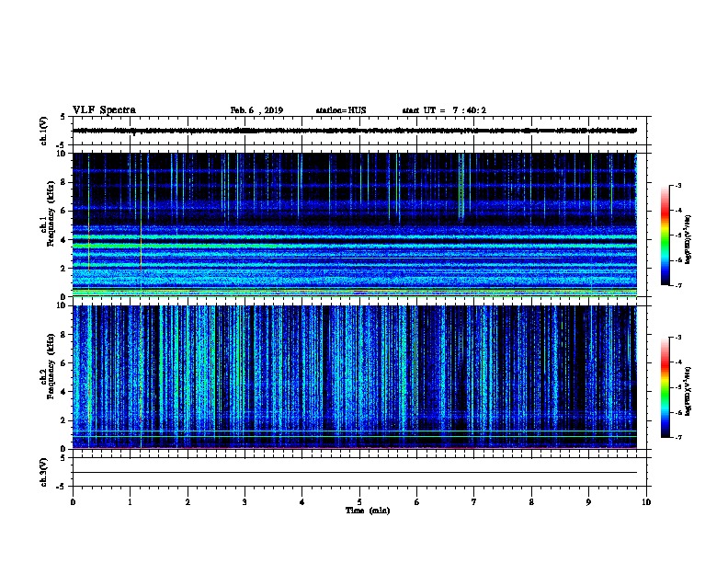Click the time axis tick label '3'

pyautogui.click(x=245, y=502)
